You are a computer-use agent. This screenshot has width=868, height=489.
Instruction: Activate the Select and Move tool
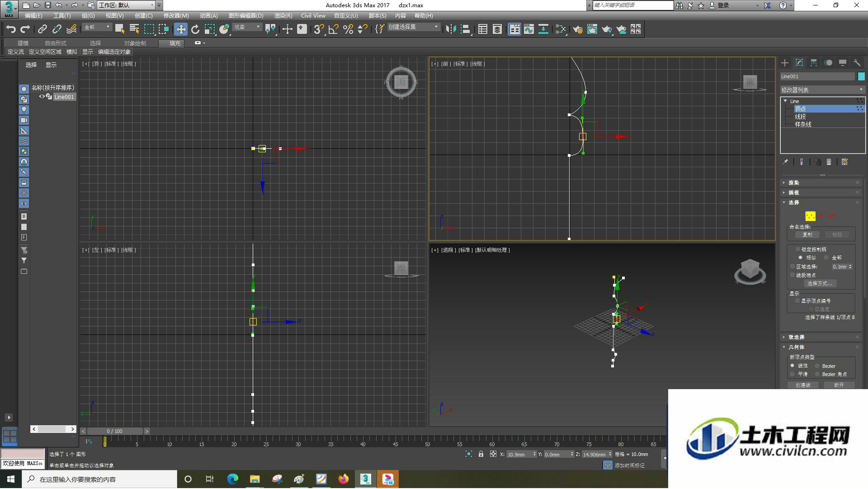point(181,29)
